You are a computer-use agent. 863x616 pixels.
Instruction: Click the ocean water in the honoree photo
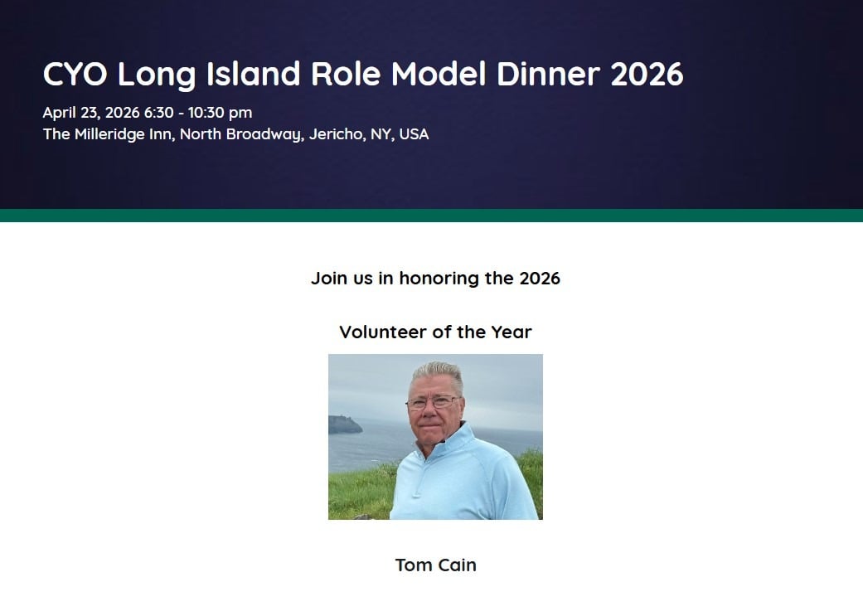coord(365,452)
